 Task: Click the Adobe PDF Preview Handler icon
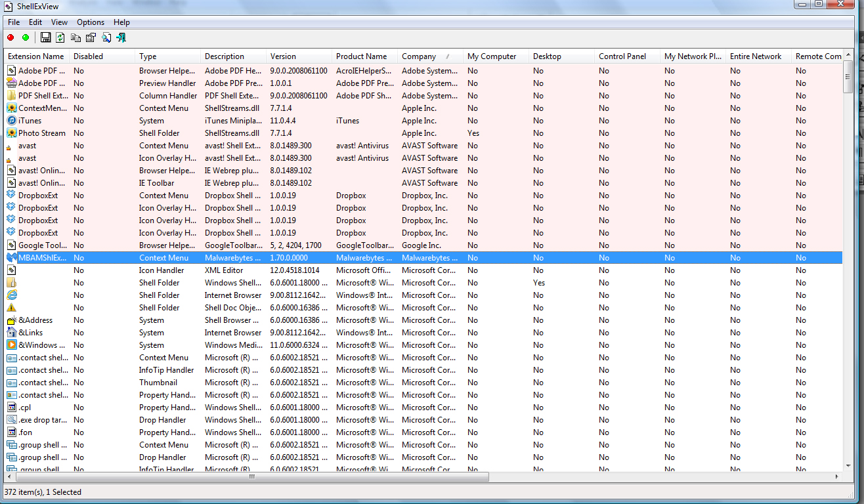pyautogui.click(x=12, y=83)
